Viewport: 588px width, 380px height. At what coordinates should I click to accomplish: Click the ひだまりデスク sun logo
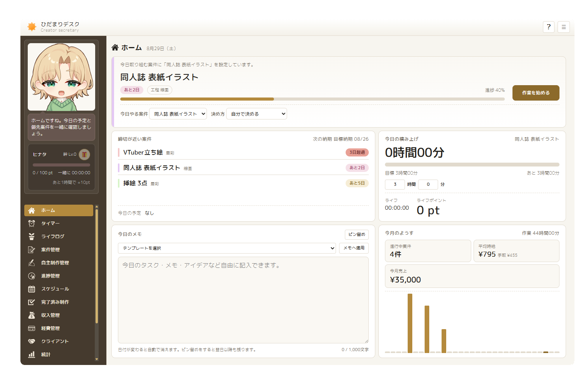(x=32, y=27)
